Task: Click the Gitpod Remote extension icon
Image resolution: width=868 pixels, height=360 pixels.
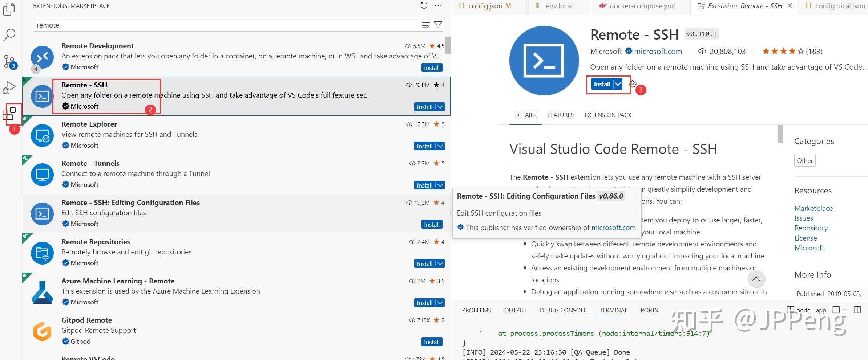Action: pyautogui.click(x=42, y=331)
